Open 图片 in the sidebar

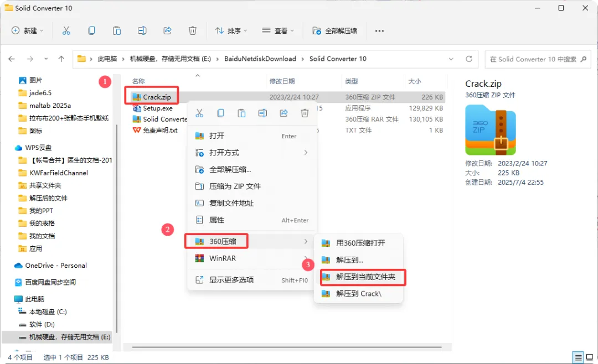[30, 80]
